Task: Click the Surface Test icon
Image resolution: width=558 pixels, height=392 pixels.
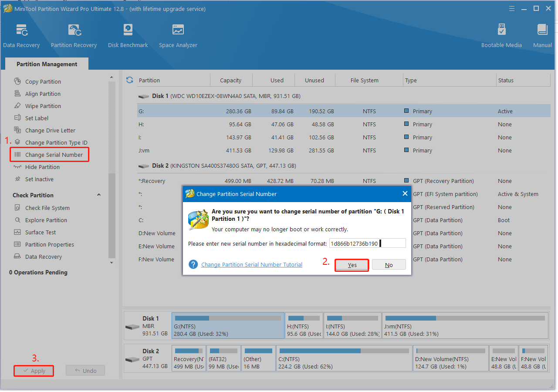Action: click(17, 232)
